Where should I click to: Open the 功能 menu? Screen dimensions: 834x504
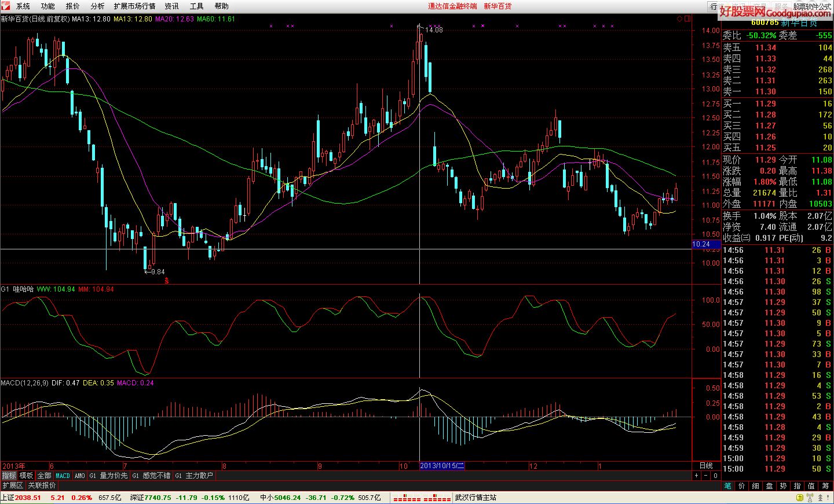[48, 6]
